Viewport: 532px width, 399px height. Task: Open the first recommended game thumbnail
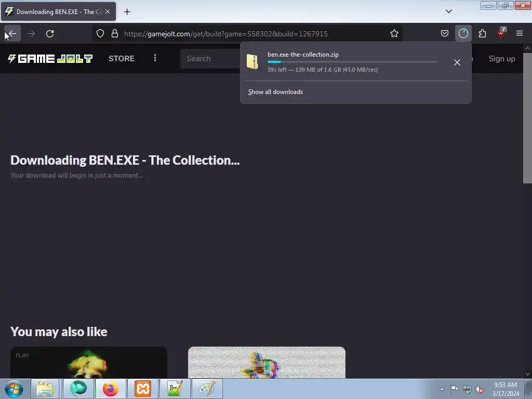coord(89,362)
